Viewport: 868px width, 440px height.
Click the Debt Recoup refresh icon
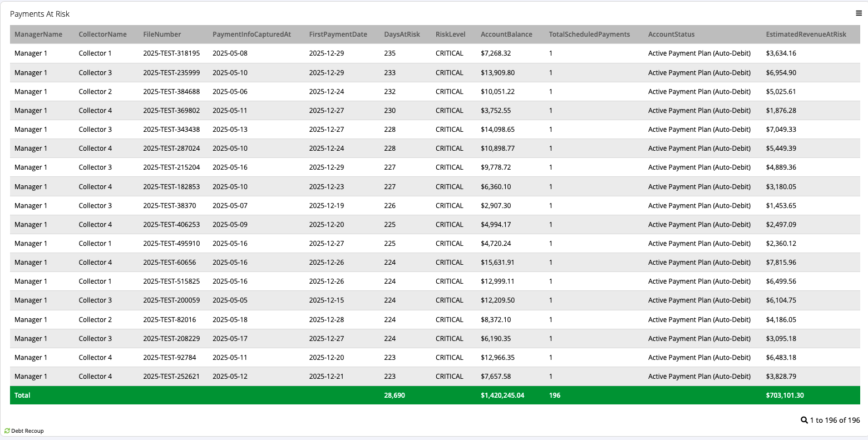pos(7,431)
